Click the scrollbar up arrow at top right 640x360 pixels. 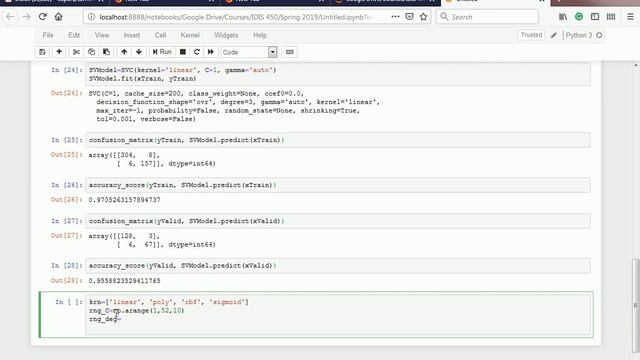tap(636, 65)
